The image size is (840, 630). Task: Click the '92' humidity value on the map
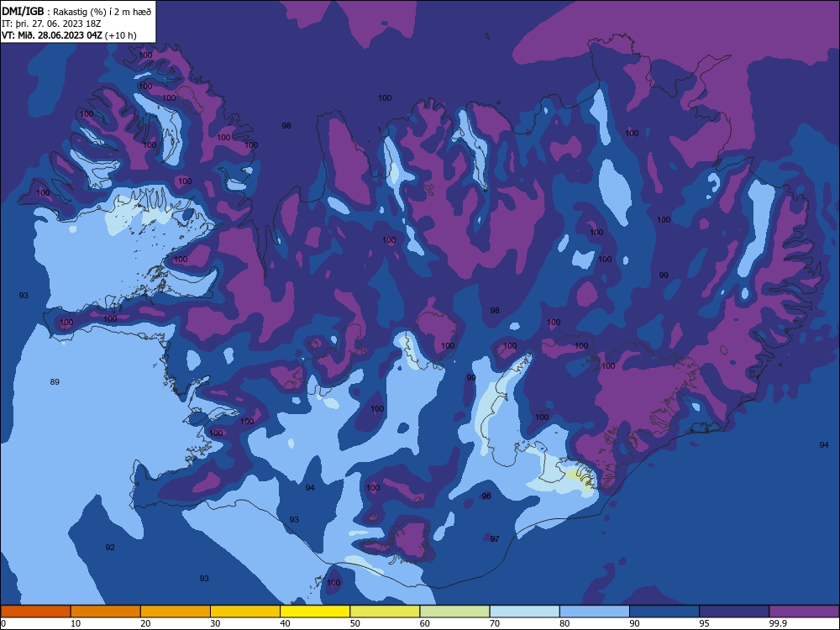click(110, 548)
